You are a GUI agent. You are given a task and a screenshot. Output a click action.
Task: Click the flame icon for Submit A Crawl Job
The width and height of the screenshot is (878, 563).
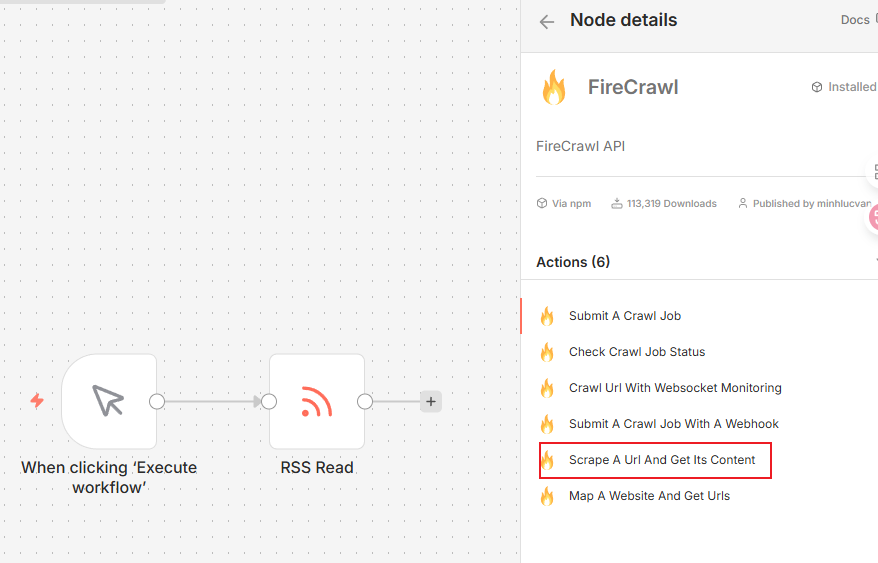click(547, 316)
